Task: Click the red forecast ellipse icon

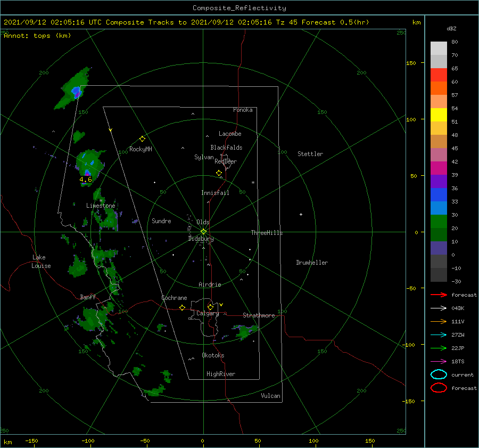Action: click(x=439, y=388)
